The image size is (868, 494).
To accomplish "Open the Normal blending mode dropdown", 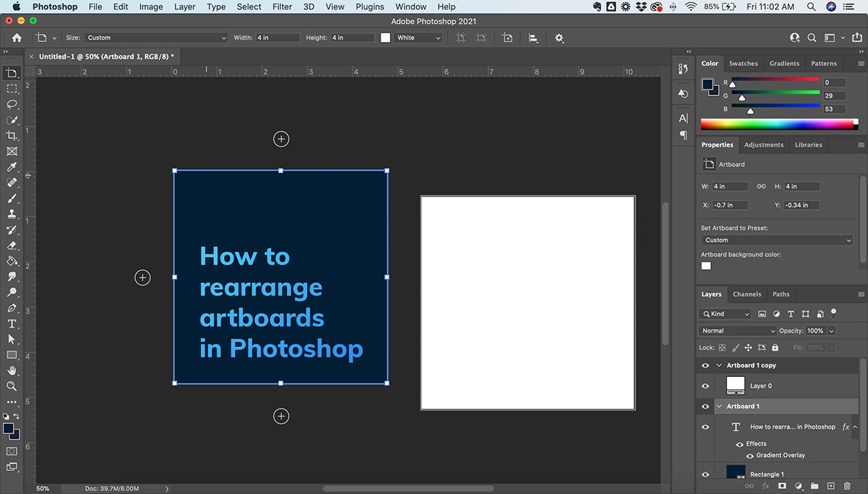I will tap(738, 331).
